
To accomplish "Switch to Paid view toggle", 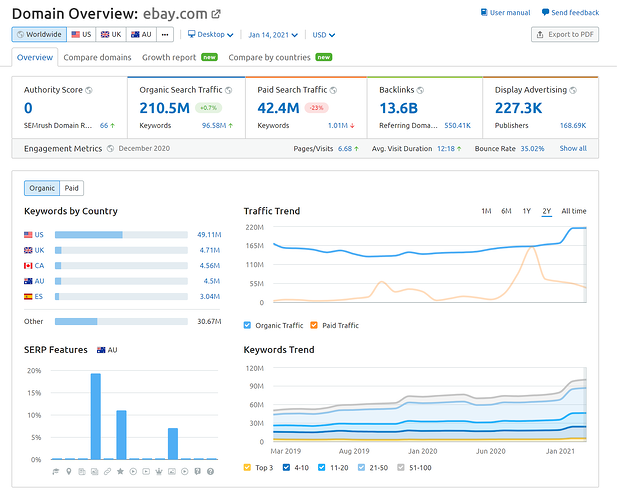I will [x=72, y=188].
